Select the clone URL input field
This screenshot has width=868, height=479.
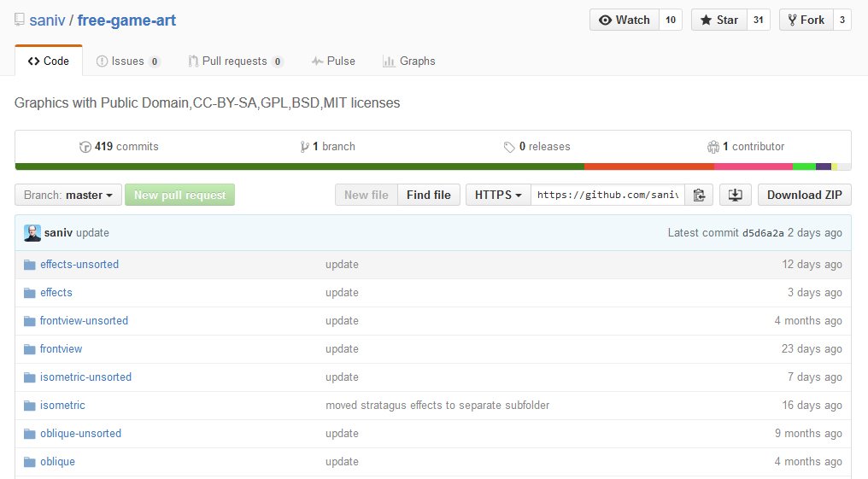(x=607, y=195)
